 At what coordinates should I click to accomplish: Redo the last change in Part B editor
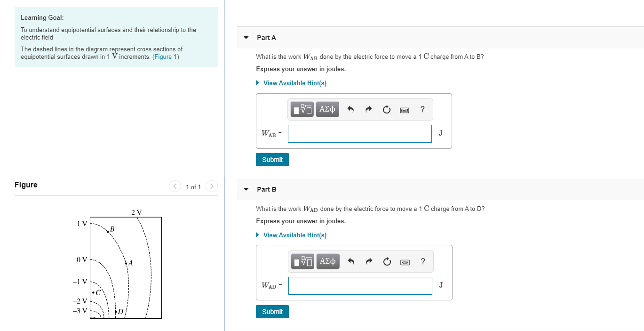[368, 261]
